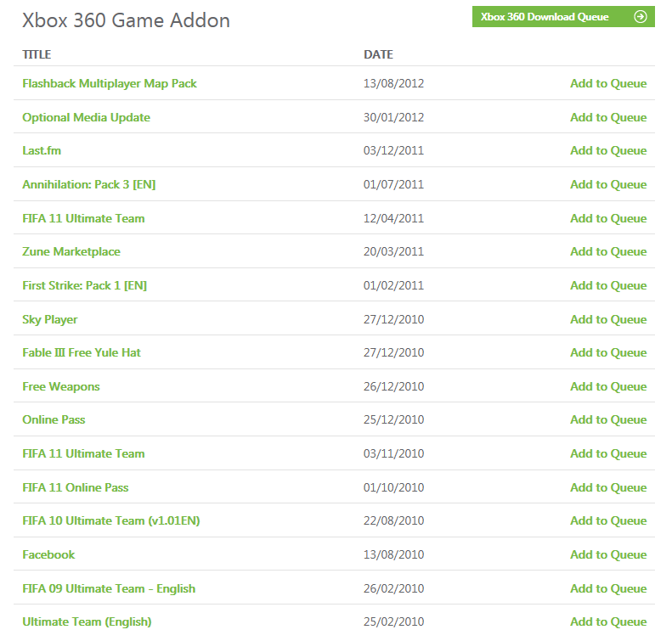The width and height of the screenshot is (672, 641).
Task: Add Annihilation: Pack 3 to queue
Action: coord(608,184)
